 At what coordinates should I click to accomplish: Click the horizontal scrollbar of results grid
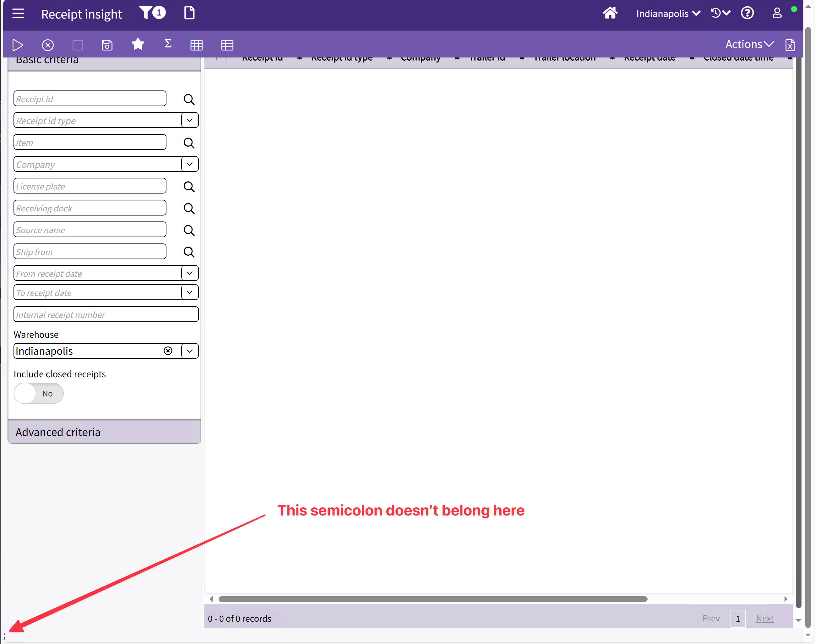tap(432, 599)
